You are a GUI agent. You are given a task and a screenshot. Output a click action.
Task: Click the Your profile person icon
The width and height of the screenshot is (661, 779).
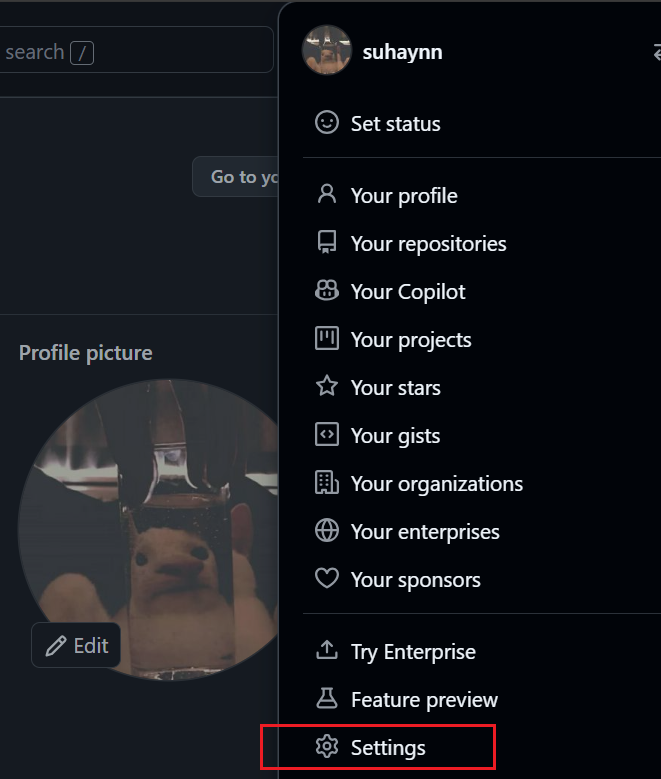(327, 194)
